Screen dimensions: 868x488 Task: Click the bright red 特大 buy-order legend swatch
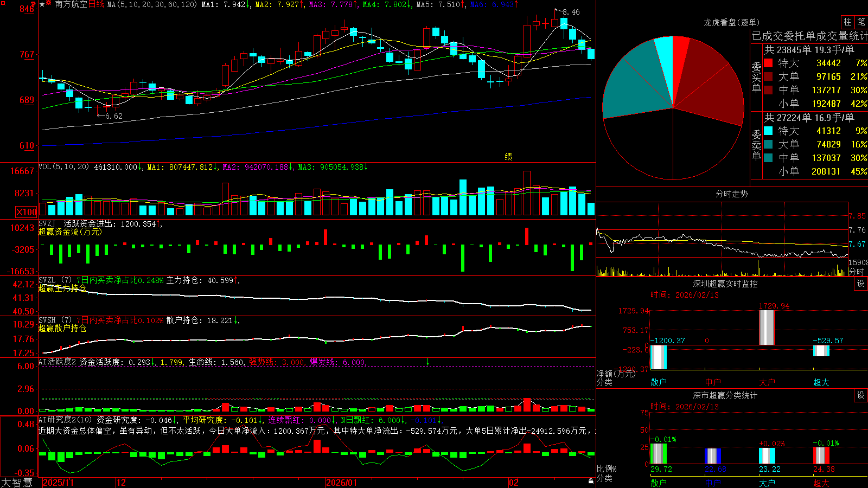click(768, 63)
